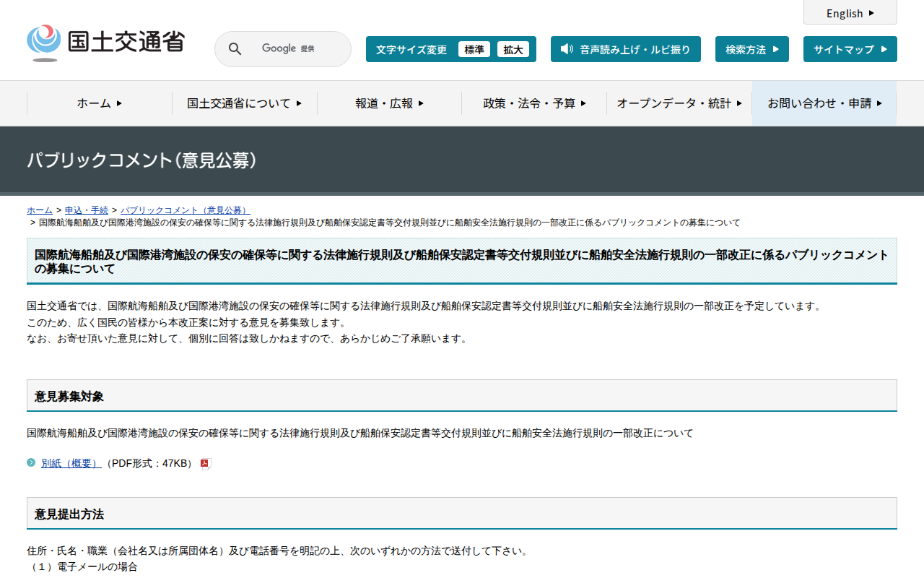Click the magnifying glass search icon
This screenshot has height=578, width=924.
tap(235, 48)
